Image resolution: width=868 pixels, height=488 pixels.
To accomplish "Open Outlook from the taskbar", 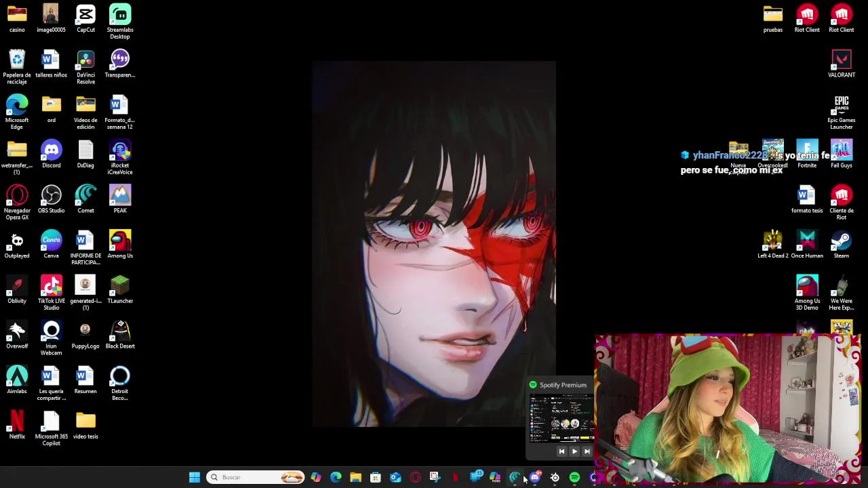I will [395, 477].
